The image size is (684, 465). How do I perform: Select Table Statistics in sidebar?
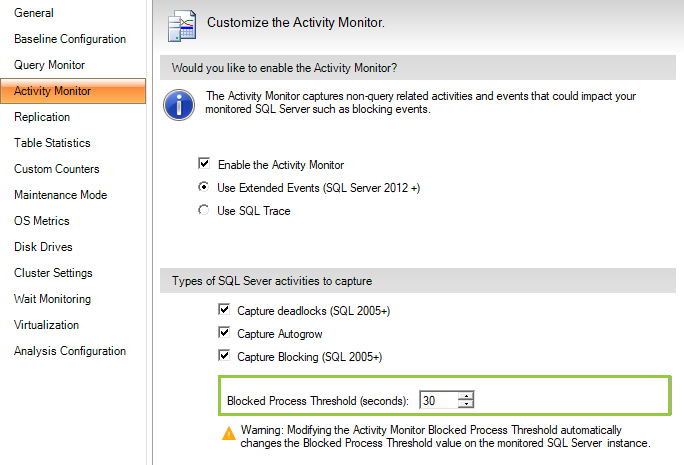(x=52, y=143)
